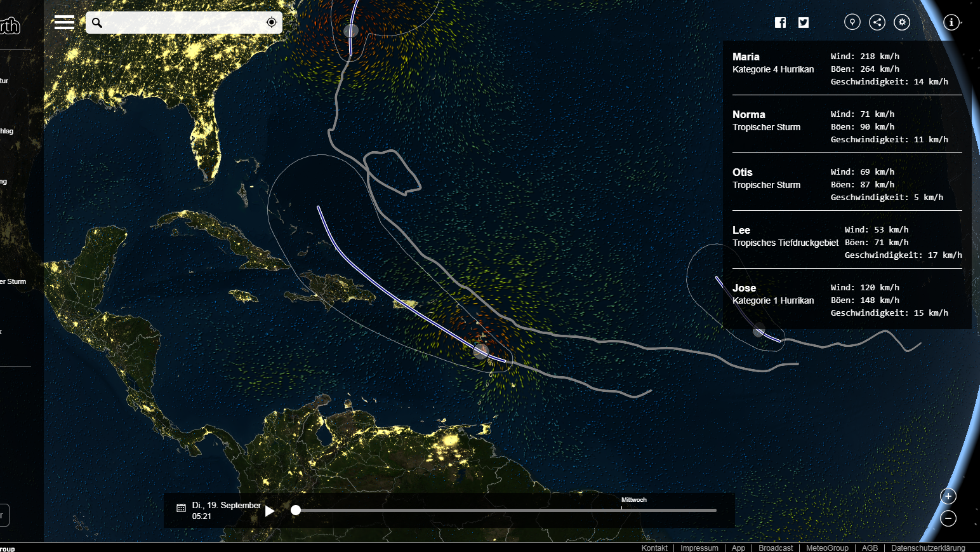This screenshot has width=980, height=552.
Task: Click the search magnifier icon
Action: click(x=97, y=23)
